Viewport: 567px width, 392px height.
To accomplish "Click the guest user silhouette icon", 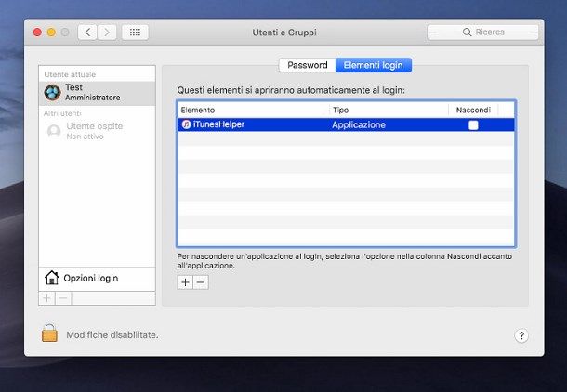I will click(54, 131).
